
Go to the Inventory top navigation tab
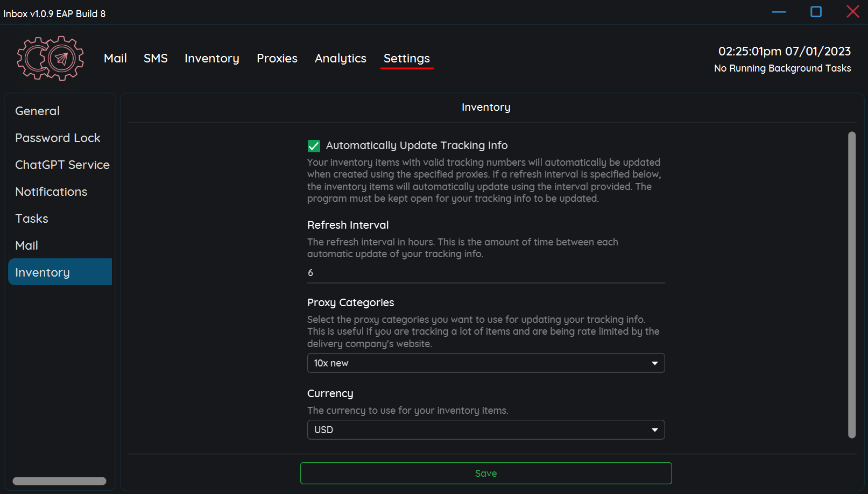click(211, 58)
